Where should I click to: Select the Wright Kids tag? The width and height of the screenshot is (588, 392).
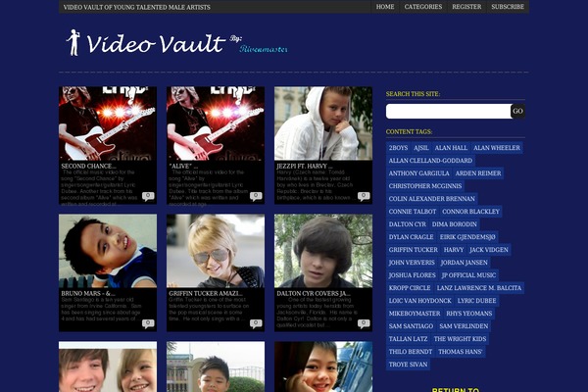click(460, 339)
